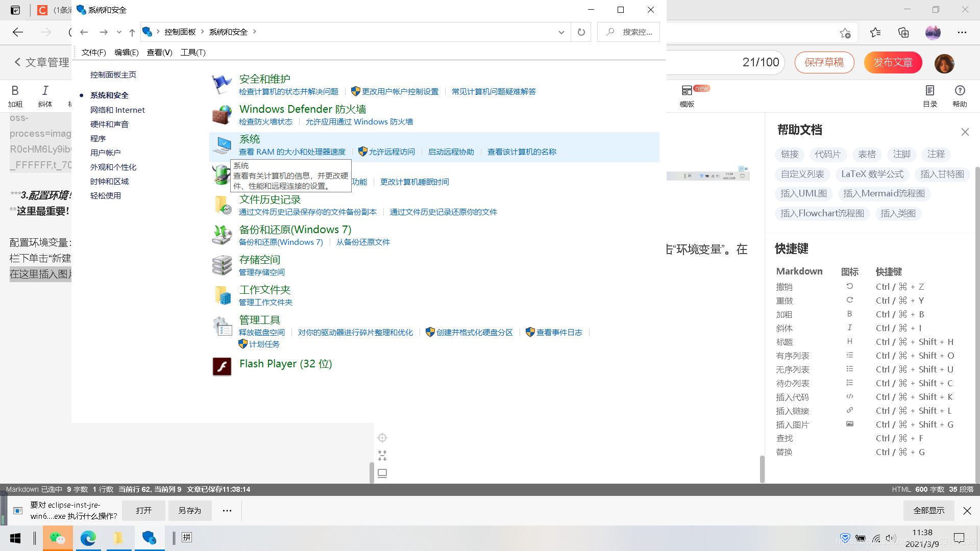Click the refresh icon in Control Panel address bar

581,32
